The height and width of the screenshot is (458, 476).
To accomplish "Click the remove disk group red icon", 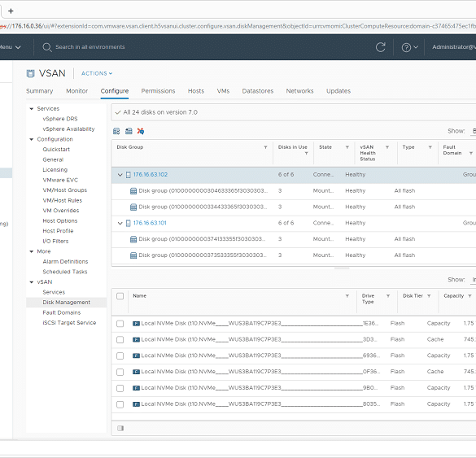I will click(x=141, y=131).
